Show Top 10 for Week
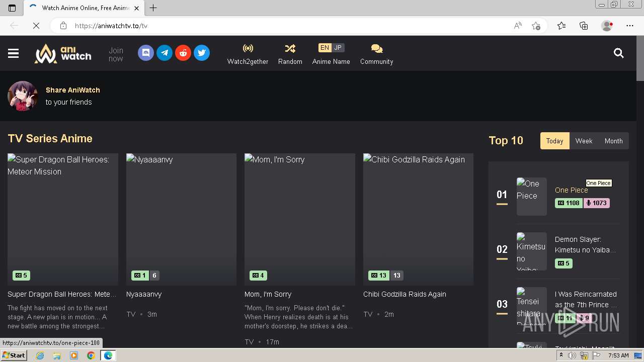The width and height of the screenshot is (644, 362). point(584,141)
